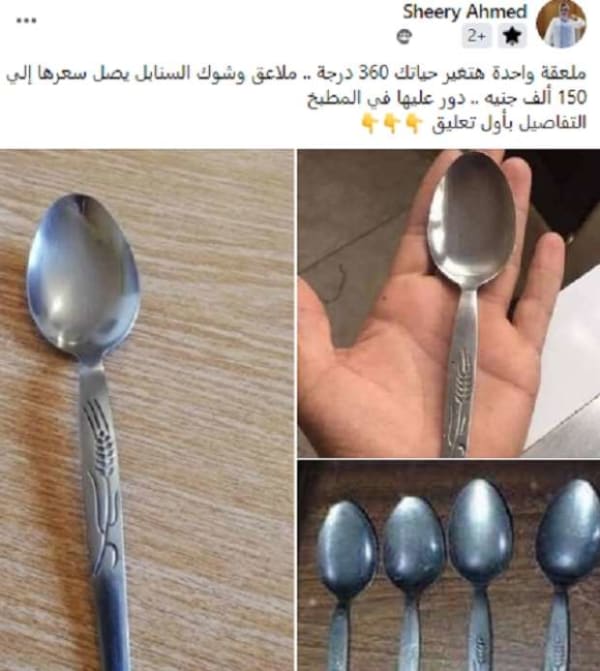Open the large spoon photo on wood table
Screen dimensions: 600x671
coord(147,410)
